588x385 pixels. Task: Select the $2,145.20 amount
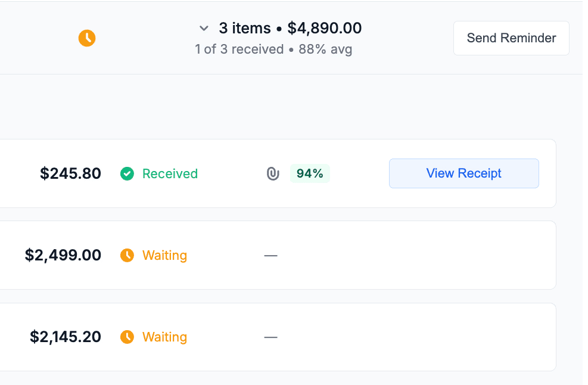66,337
